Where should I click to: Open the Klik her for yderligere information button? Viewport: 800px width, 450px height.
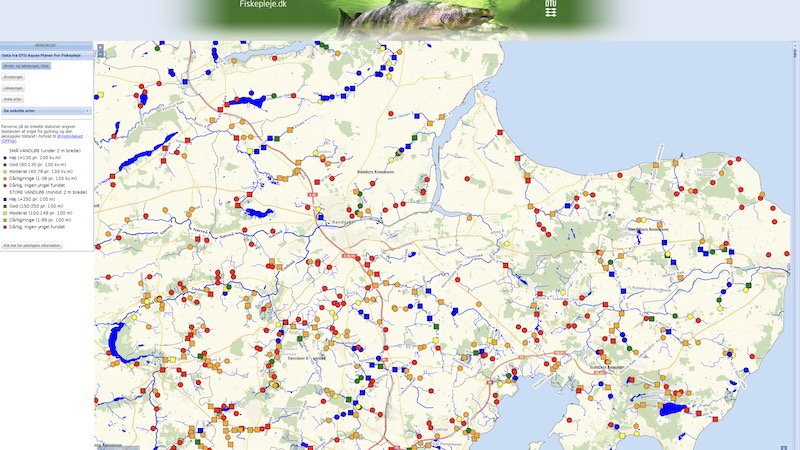(x=32, y=245)
